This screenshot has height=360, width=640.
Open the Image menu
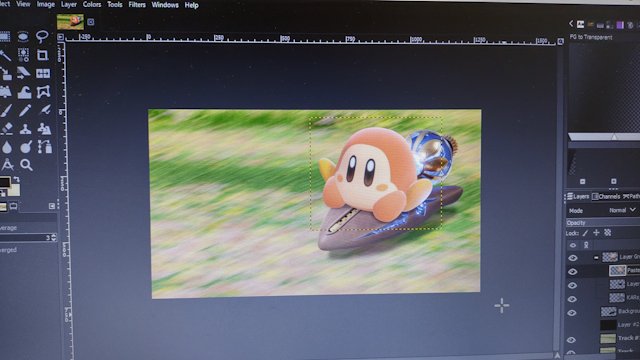point(46,4)
